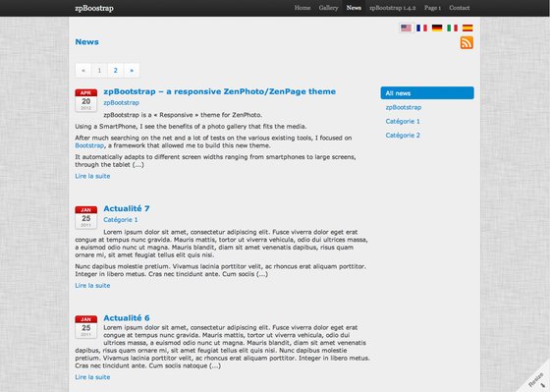The height and width of the screenshot is (392, 550).
Task: Pick the Italian flag language
Action: [452, 28]
